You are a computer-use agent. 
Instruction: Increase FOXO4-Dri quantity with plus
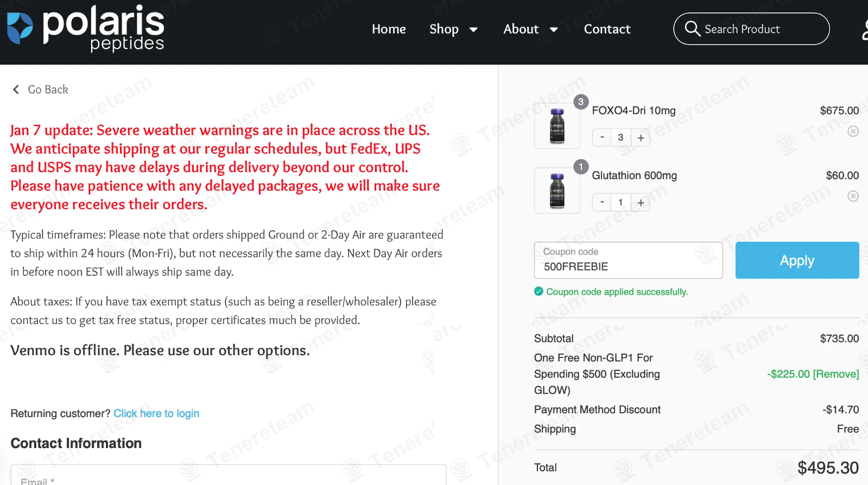pos(641,138)
